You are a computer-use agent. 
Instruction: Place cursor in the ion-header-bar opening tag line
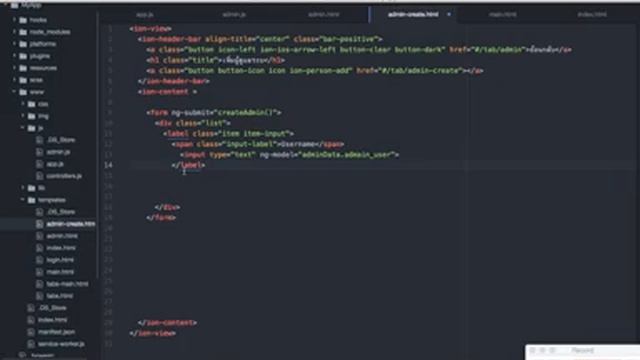tap(260, 39)
